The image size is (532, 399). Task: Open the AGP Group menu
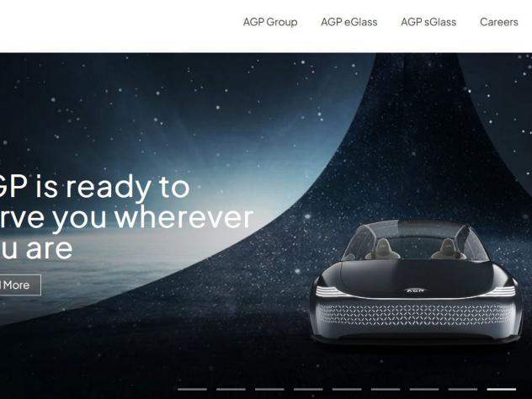tap(270, 22)
